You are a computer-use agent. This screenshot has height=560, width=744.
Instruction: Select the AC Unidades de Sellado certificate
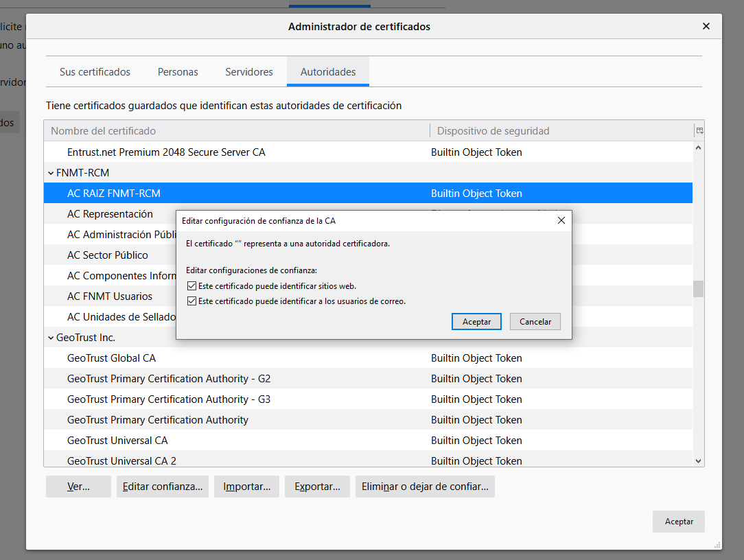121,316
